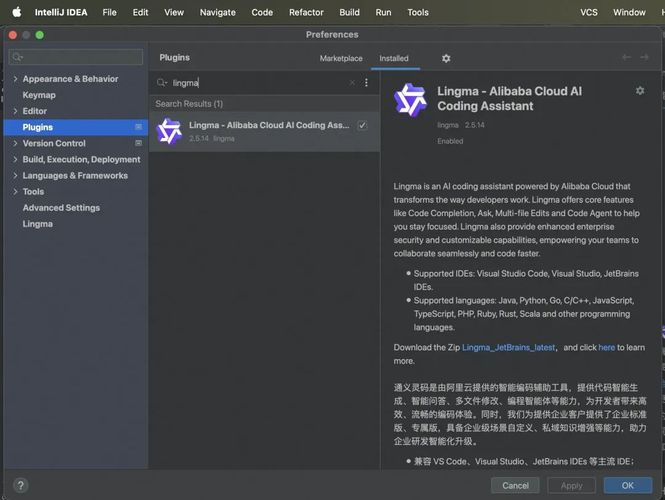
Task: Open plugin details gear dropdown
Action: (640, 91)
